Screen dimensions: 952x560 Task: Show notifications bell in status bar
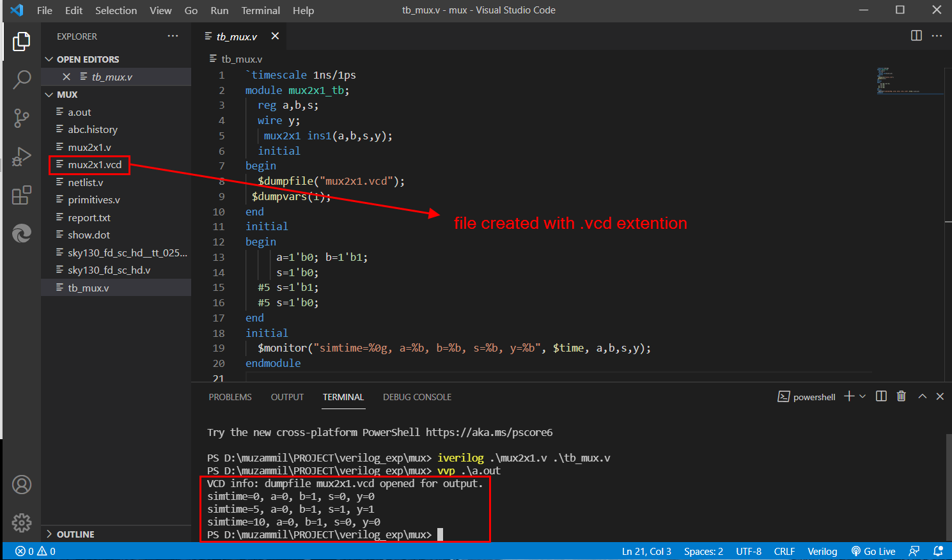(938, 551)
